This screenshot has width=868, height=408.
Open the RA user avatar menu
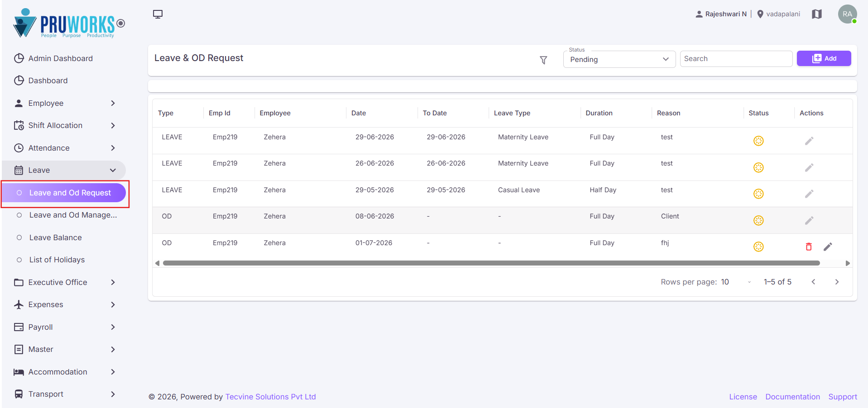(x=847, y=14)
